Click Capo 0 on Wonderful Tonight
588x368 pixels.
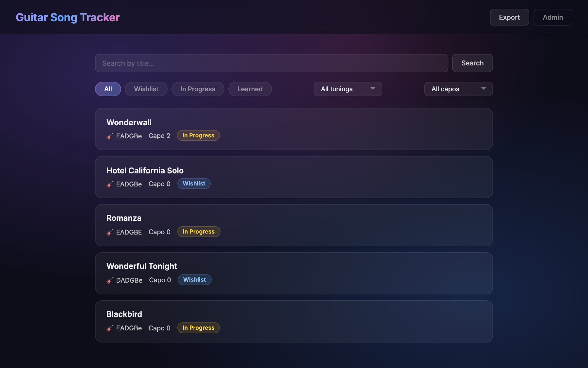160,280
